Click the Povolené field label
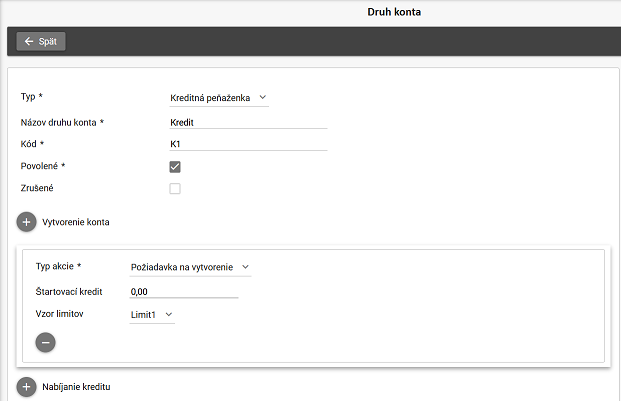 43,166
